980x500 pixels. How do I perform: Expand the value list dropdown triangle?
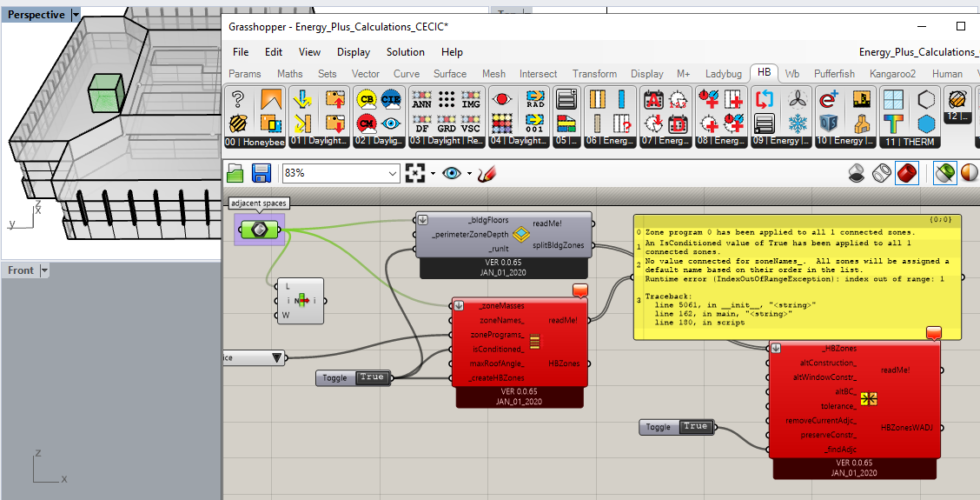click(x=277, y=358)
